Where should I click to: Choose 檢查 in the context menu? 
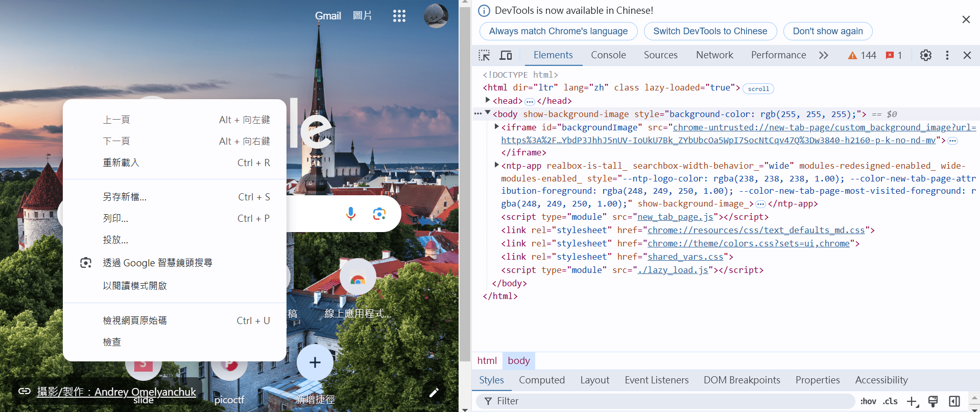(175, 342)
